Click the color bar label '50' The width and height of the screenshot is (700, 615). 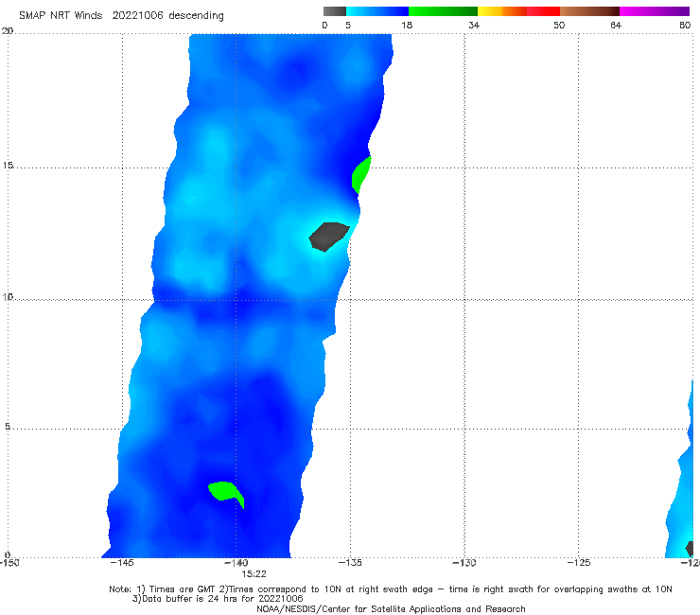559,25
